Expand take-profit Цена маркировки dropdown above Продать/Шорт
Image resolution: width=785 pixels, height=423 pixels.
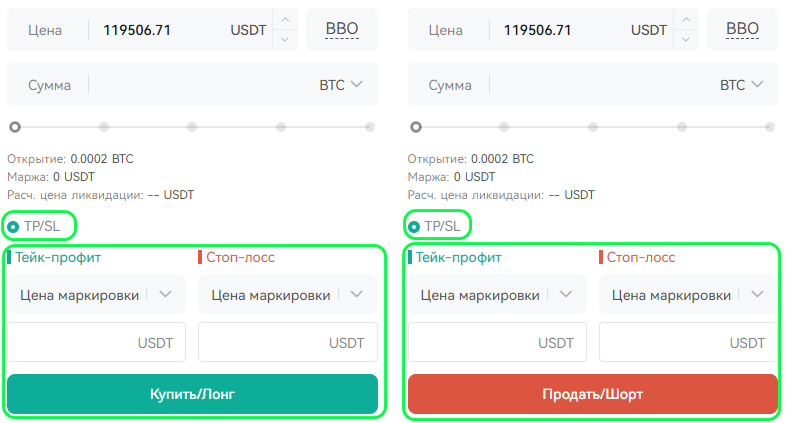tap(497, 294)
